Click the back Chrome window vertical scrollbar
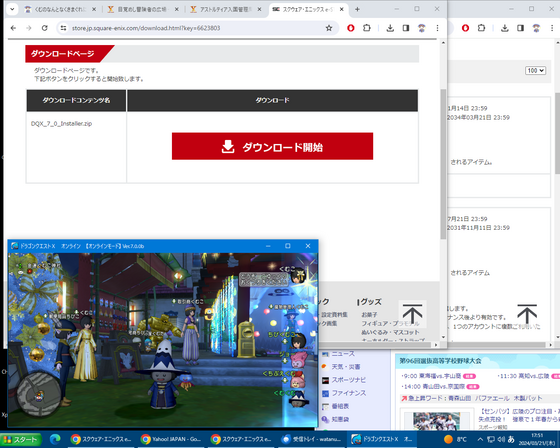The width and height of the screenshot is (560, 448). click(x=557, y=133)
